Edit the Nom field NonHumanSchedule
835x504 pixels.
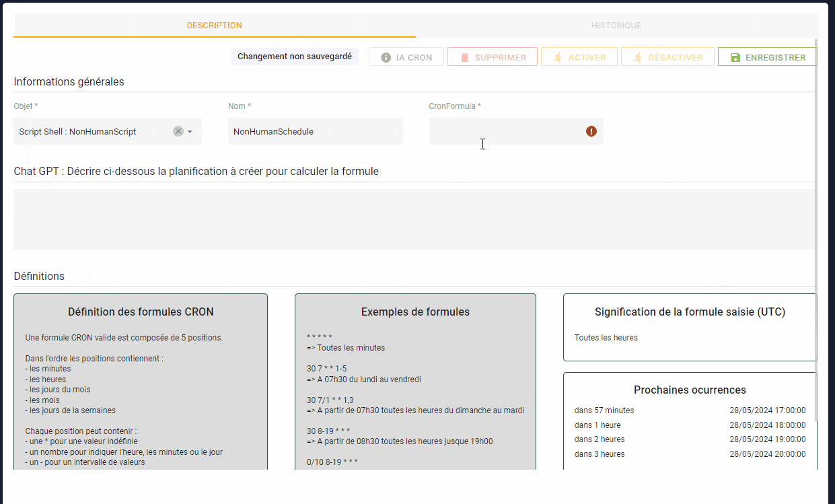click(x=316, y=131)
